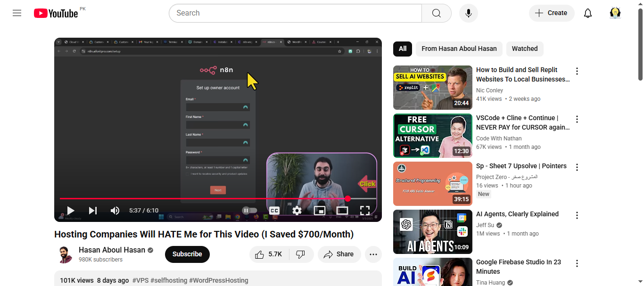Open the Replit websites video thumbnail
Screen dimensions: 644x286
(433, 88)
